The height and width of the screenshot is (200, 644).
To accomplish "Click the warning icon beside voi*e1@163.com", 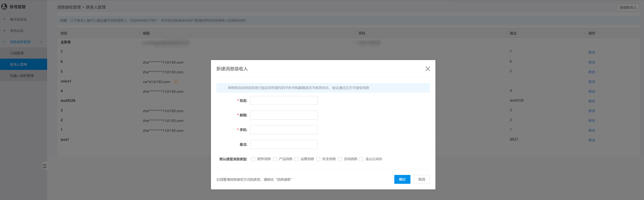I will (176, 82).
